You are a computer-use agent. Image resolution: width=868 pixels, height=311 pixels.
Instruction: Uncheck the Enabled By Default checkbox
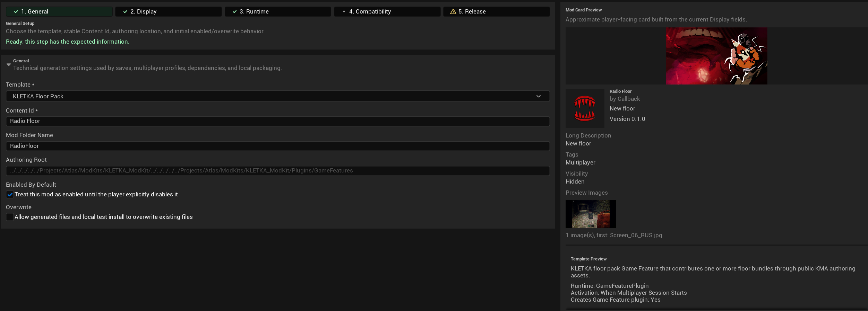pos(10,195)
